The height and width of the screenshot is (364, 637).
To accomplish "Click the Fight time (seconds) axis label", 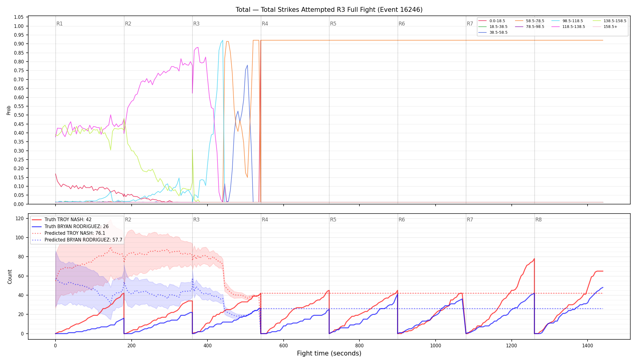I will [329, 353].
